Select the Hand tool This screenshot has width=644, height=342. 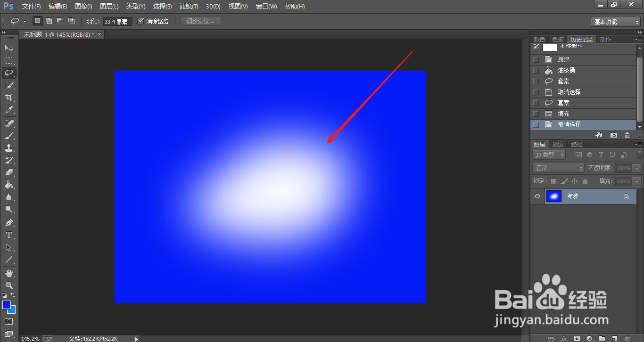coord(9,273)
